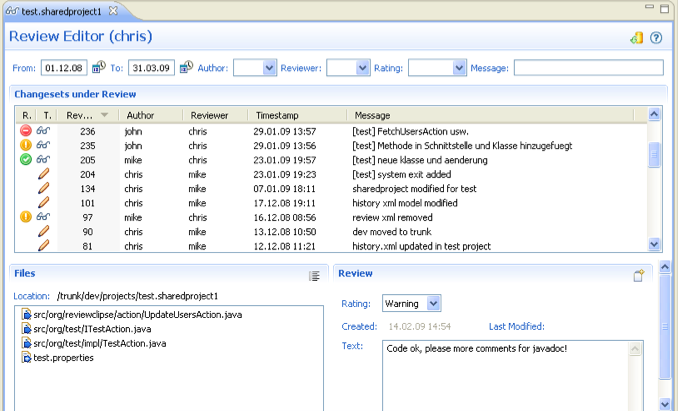The image size is (678, 411).
Task: Select the test.properties file
Action: [63, 357]
